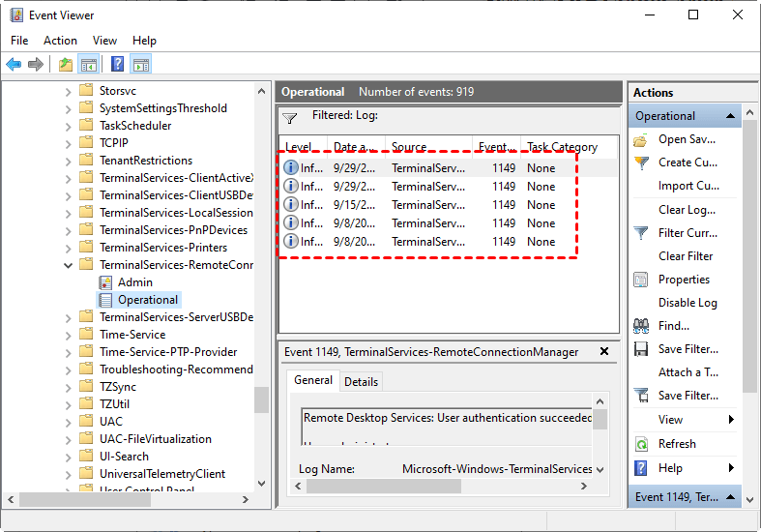The width and height of the screenshot is (761, 532).
Task: Switch to the Details tab
Action: click(x=361, y=382)
